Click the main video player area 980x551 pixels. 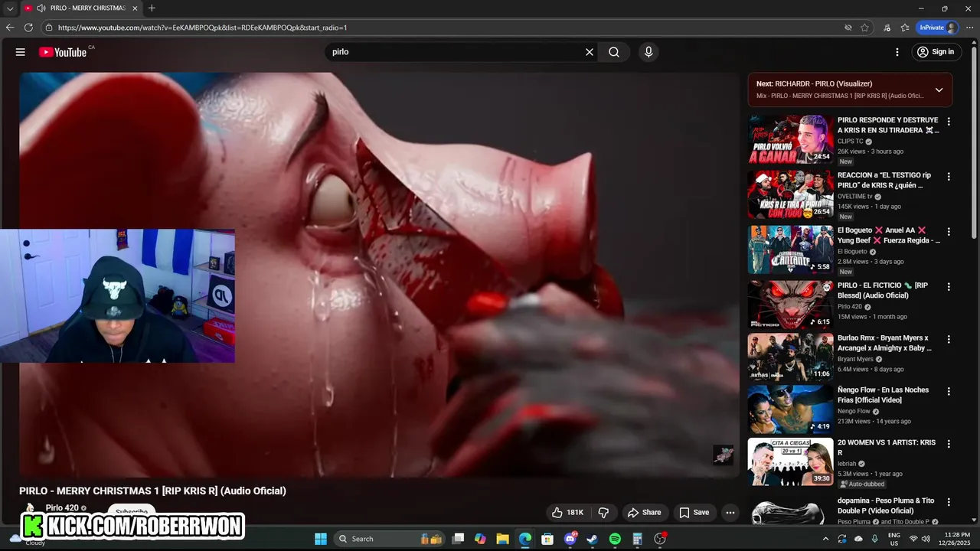379,275
